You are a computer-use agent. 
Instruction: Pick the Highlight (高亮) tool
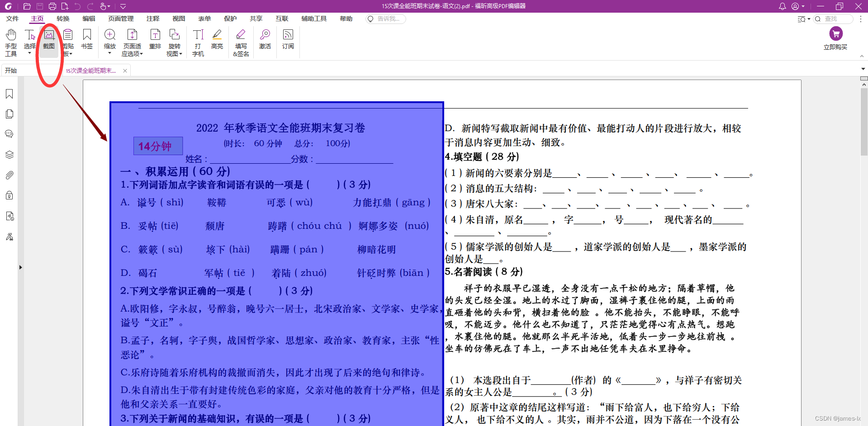pos(217,41)
